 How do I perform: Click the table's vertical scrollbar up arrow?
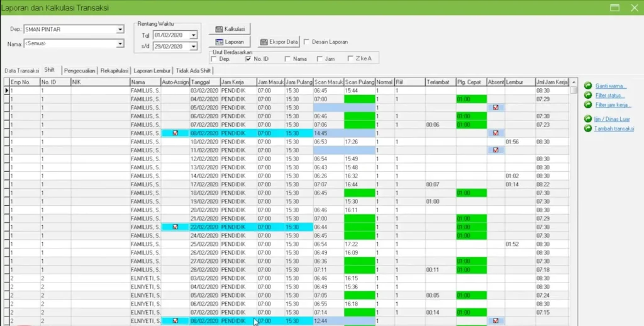(x=574, y=90)
